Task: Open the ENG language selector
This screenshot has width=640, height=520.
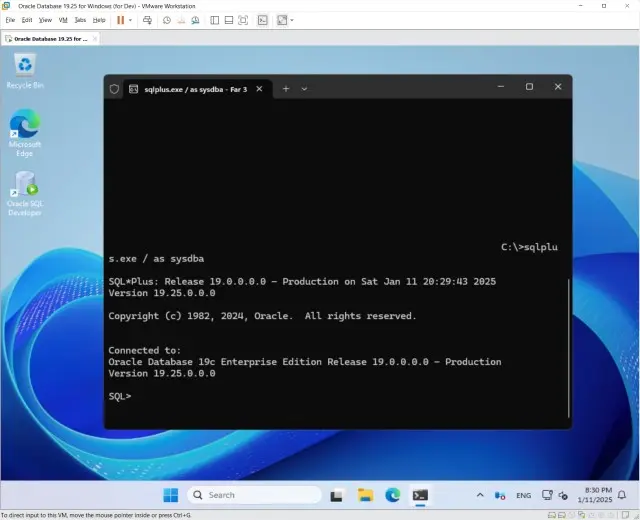Action: (523, 496)
